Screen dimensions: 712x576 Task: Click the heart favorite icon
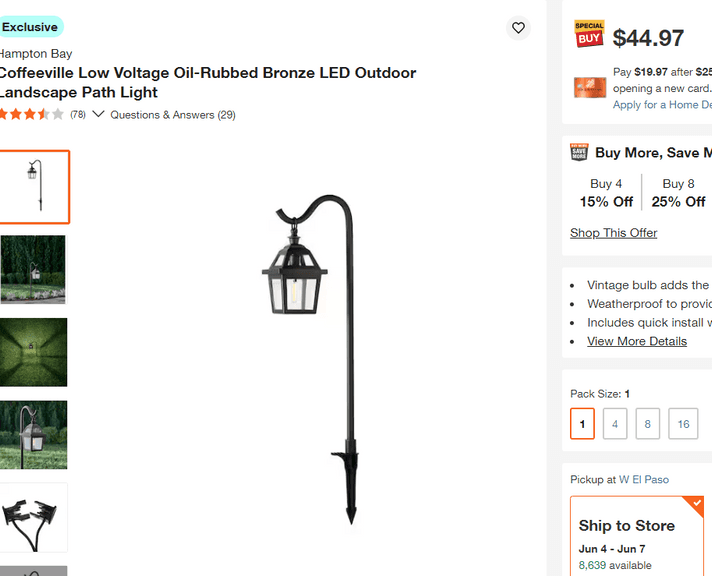[x=518, y=28]
